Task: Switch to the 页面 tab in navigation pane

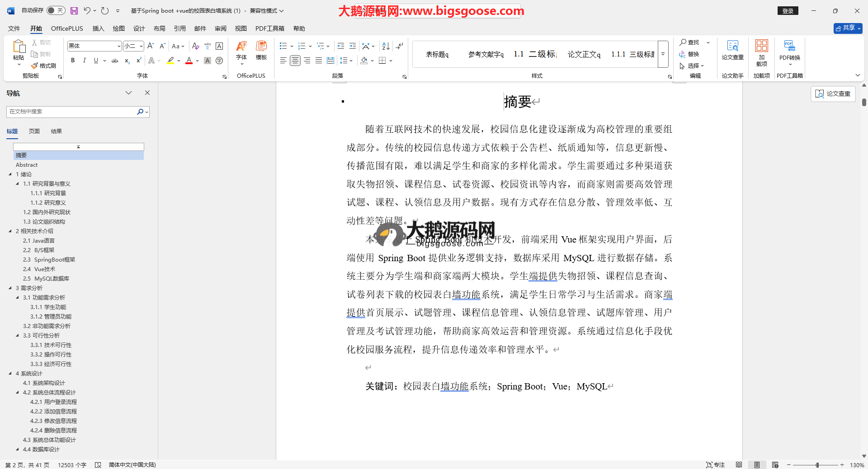Action: [x=34, y=131]
